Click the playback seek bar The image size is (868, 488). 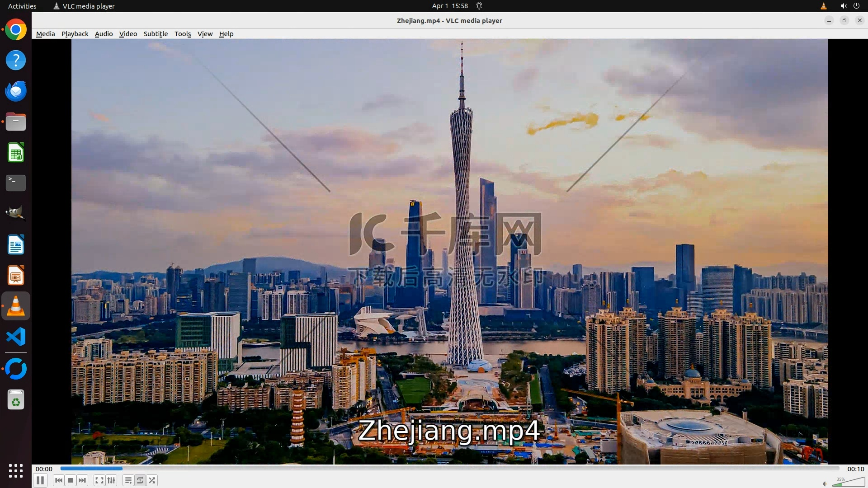[x=449, y=469]
